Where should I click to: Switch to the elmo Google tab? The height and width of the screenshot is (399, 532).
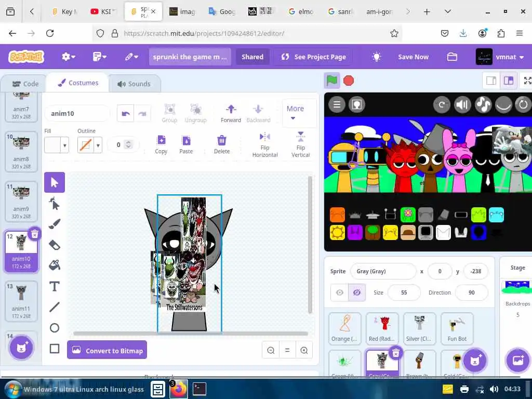click(301, 11)
